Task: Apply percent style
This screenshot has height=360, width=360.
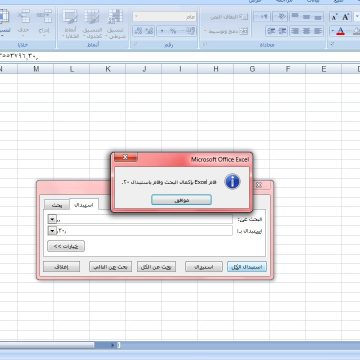Action: point(173,31)
